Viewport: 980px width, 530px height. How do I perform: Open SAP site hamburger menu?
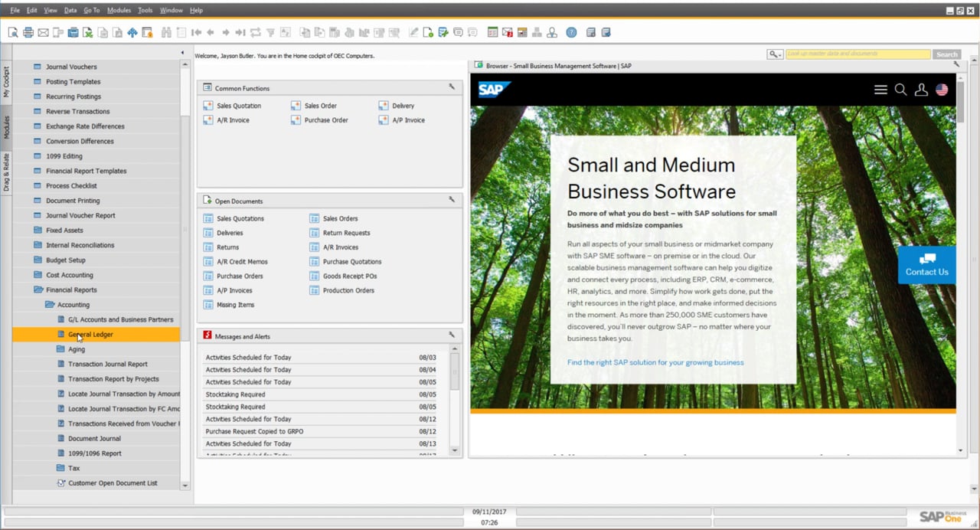click(x=880, y=90)
